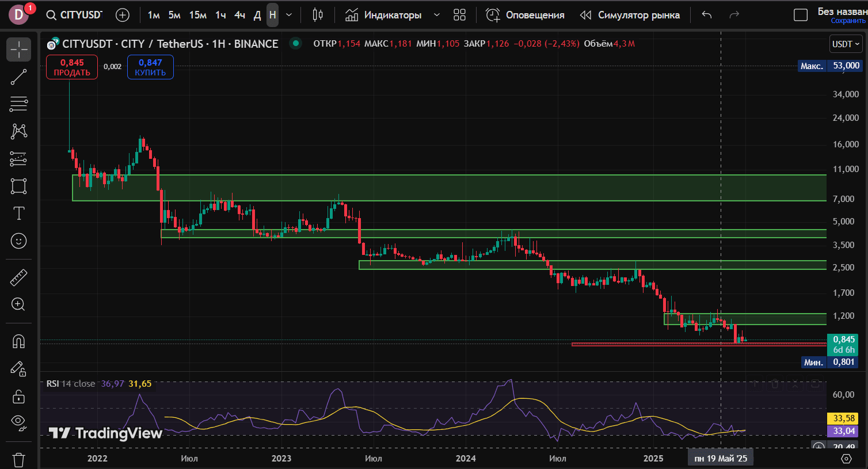Expand indicators favorites dropdown arrow
The width and height of the screenshot is (868, 469).
coord(437,15)
